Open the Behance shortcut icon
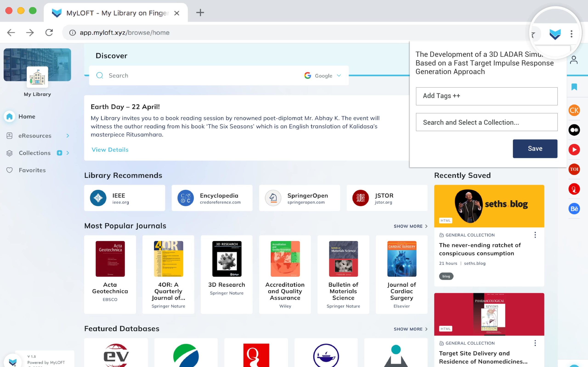 [574, 209]
